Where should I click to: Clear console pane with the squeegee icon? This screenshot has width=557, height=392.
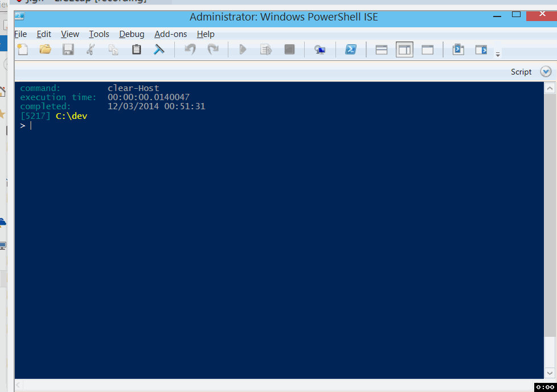click(x=159, y=49)
